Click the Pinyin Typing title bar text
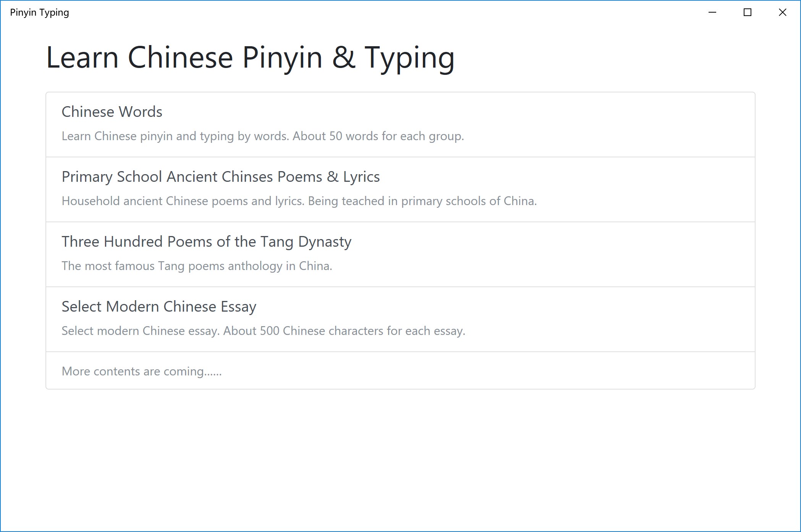The height and width of the screenshot is (532, 801). click(39, 13)
